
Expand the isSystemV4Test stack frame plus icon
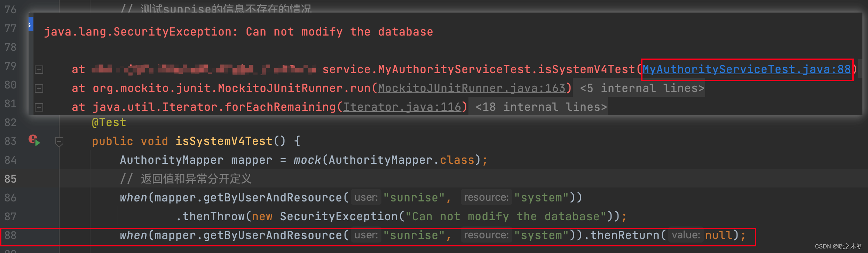click(x=39, y=70)
